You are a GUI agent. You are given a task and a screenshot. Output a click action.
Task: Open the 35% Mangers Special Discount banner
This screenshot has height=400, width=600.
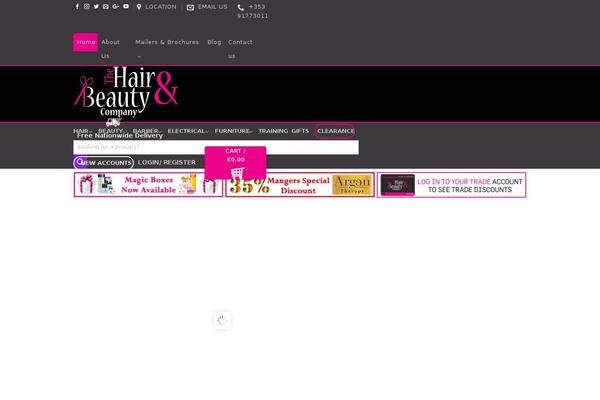click(x=300, y=185)
